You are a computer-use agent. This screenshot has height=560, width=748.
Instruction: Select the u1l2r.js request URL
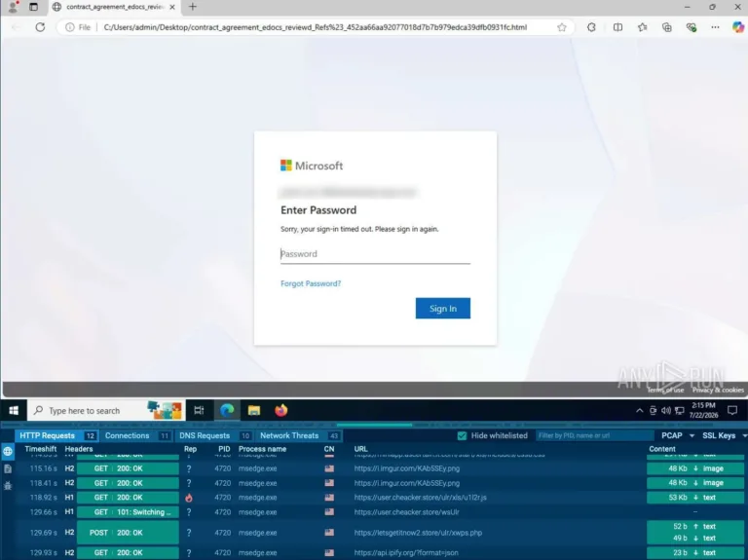421,498
